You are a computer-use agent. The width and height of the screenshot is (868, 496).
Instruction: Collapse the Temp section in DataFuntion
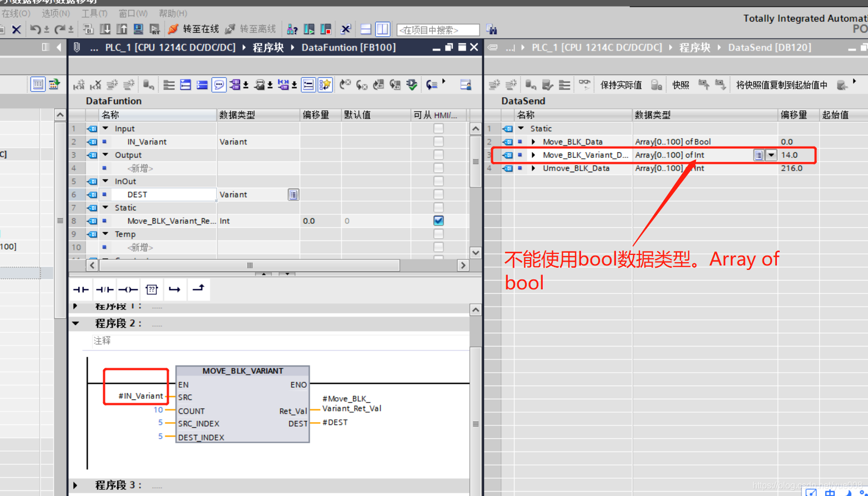(105, 234)
